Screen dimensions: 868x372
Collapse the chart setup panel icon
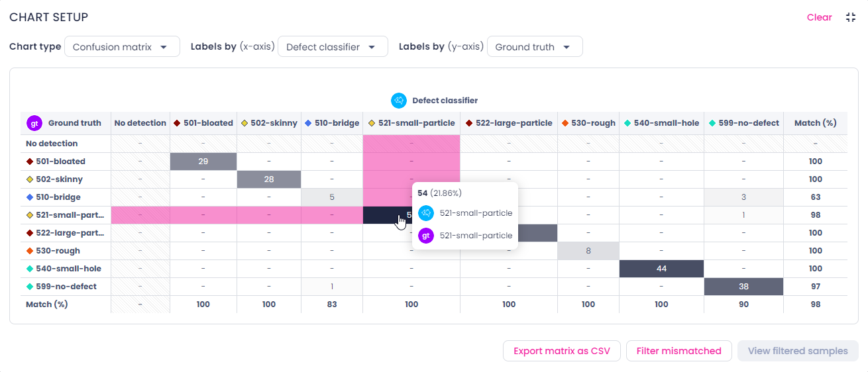click(x=851, y=17)
